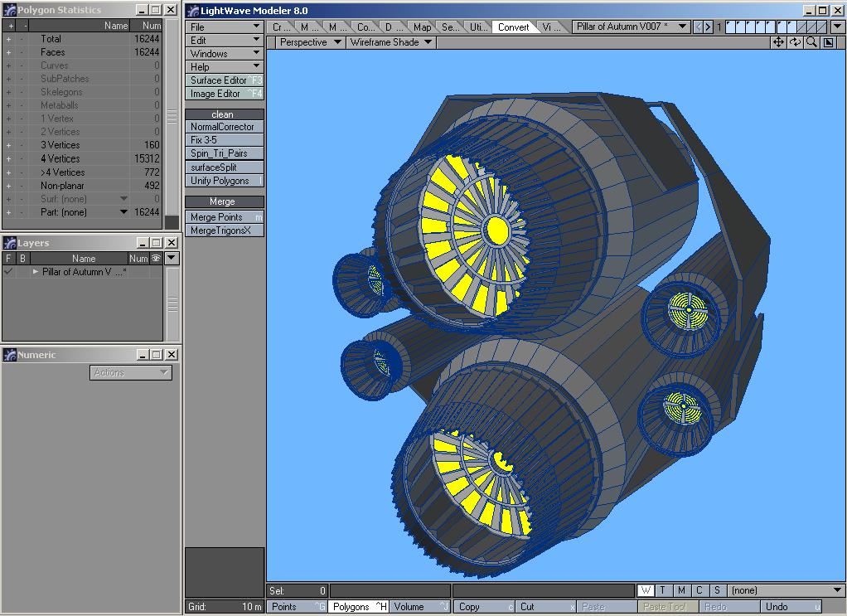Expand the Pillar of Autumn layer entry
Screen dimensions: 847x616
click(x=36, y=272)
